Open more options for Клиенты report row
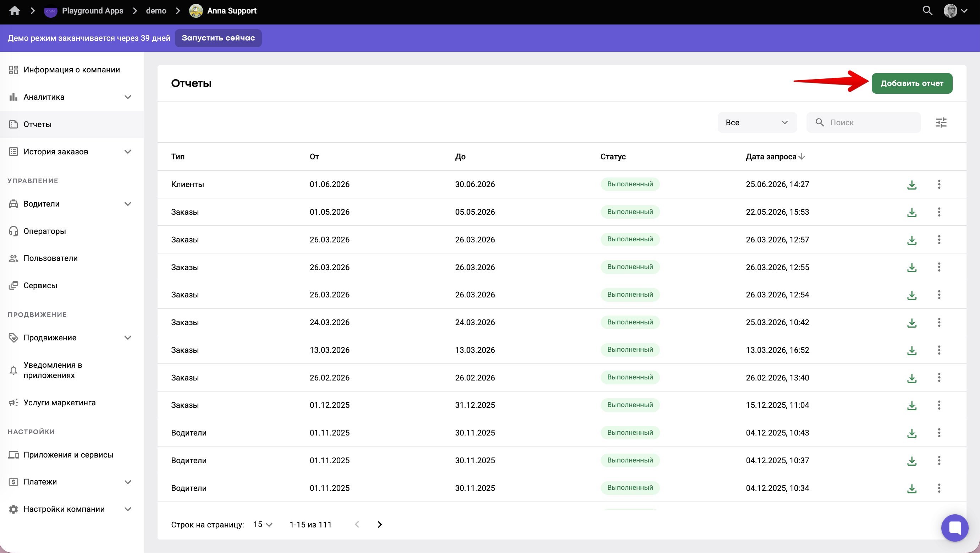The image size is (980, 553). (939, 185)
